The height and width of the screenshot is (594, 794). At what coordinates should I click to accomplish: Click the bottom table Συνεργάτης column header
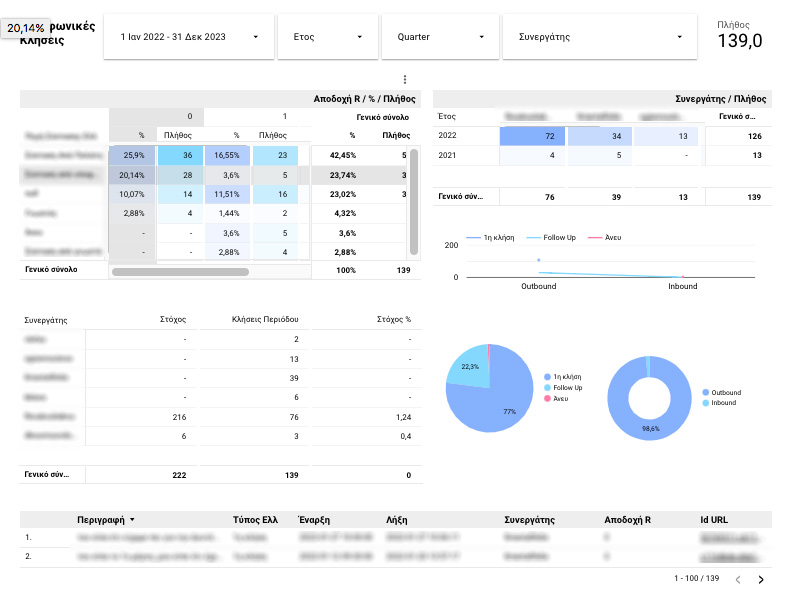pos(529,520)
